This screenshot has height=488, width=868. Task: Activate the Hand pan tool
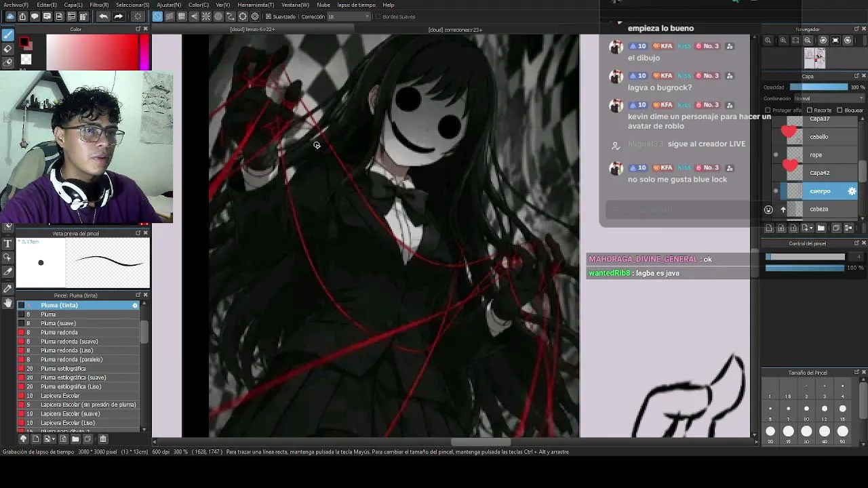[8, 303]
